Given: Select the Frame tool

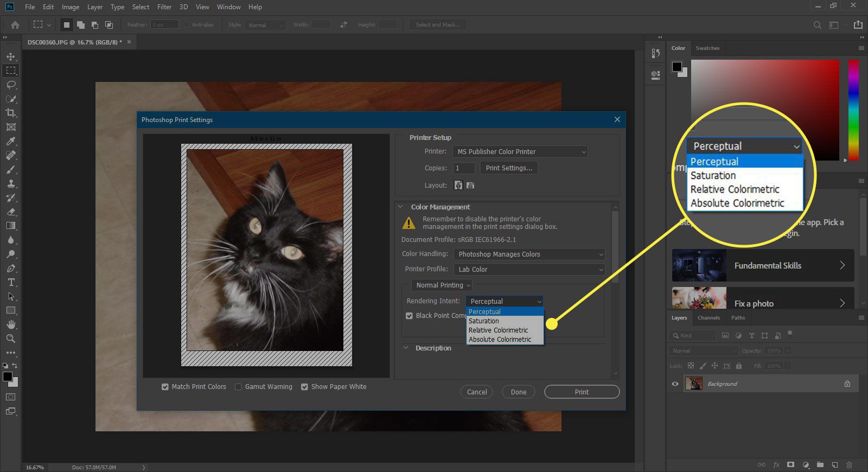Looking at the screenshot, I should click(x=11, y=127).
